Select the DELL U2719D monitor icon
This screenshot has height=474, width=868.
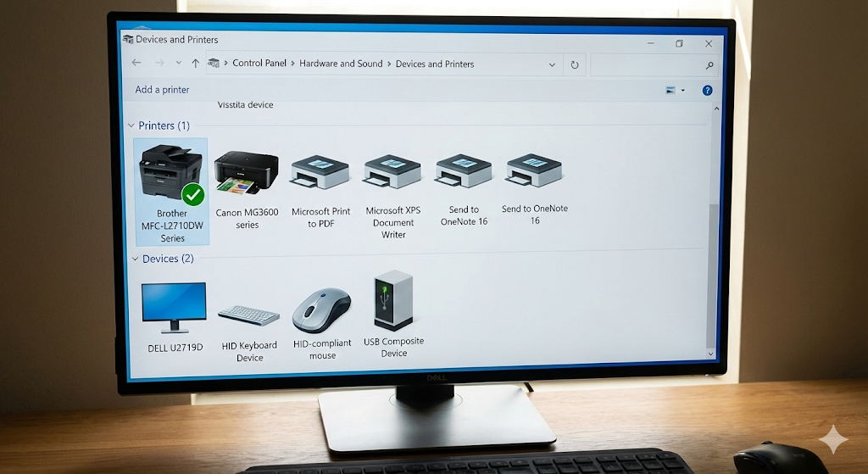pyautogui.click(x=174, y=307)
